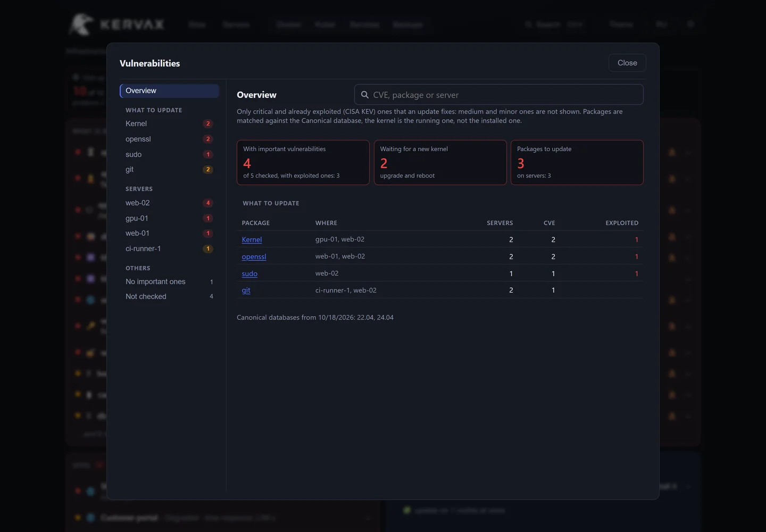Click the 'ci-runner-1, web-02' cell in git row
Image resolution: width=766 pixels, height=532 pixels.
(346, 290)
